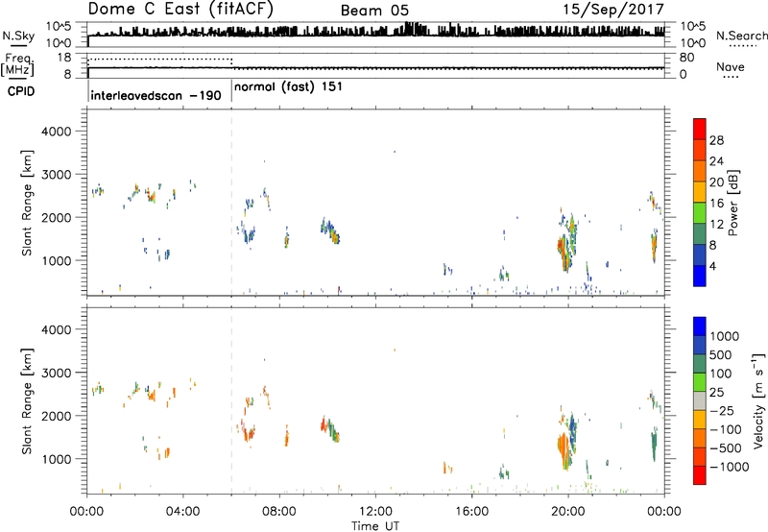Click the '80' Nave axis tick label
Image resolution: width=768 pixels, height=532 pixels.
pos(686,58)
